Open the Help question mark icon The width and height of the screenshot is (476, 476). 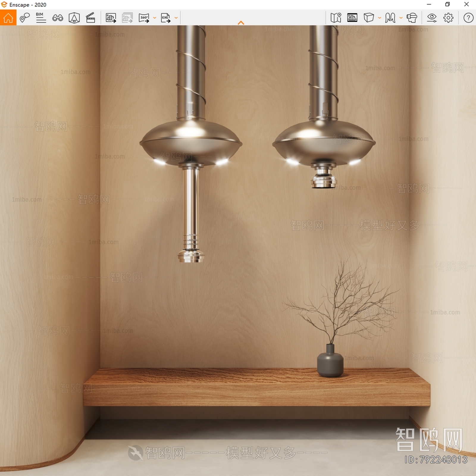(x=468, y=18)
